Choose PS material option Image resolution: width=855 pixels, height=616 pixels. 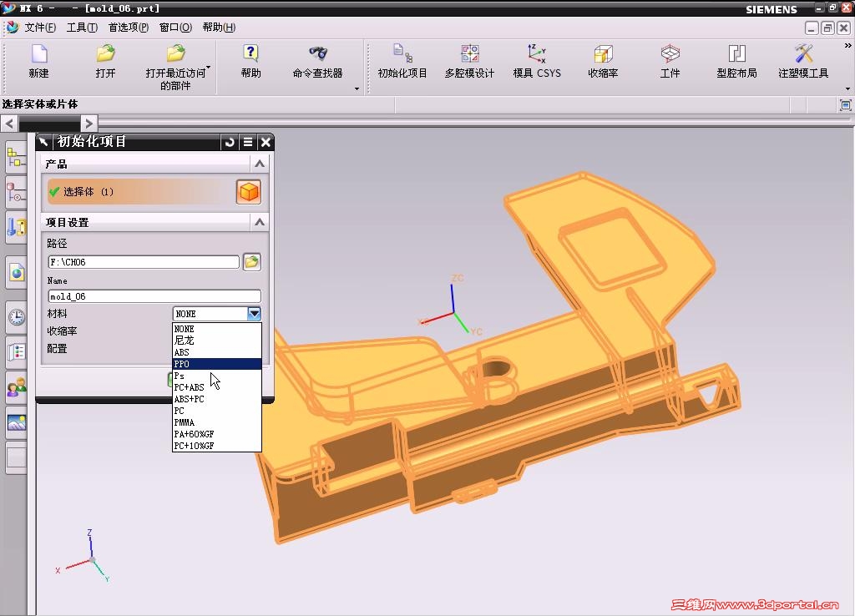(x=217, y=376)
